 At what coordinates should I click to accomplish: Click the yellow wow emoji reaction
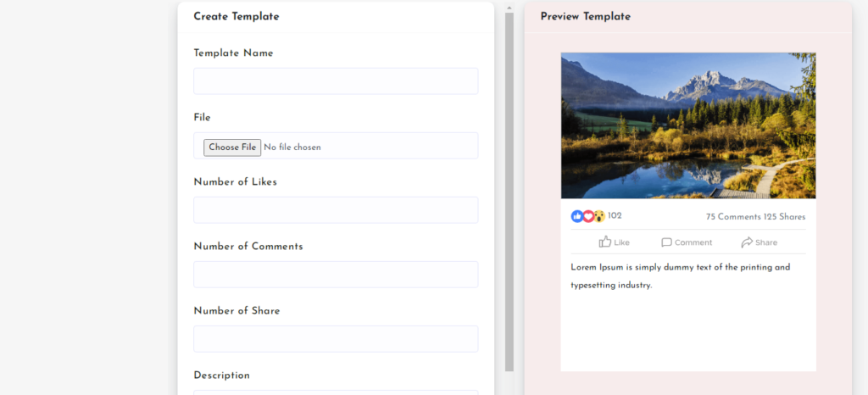point(599,216)
